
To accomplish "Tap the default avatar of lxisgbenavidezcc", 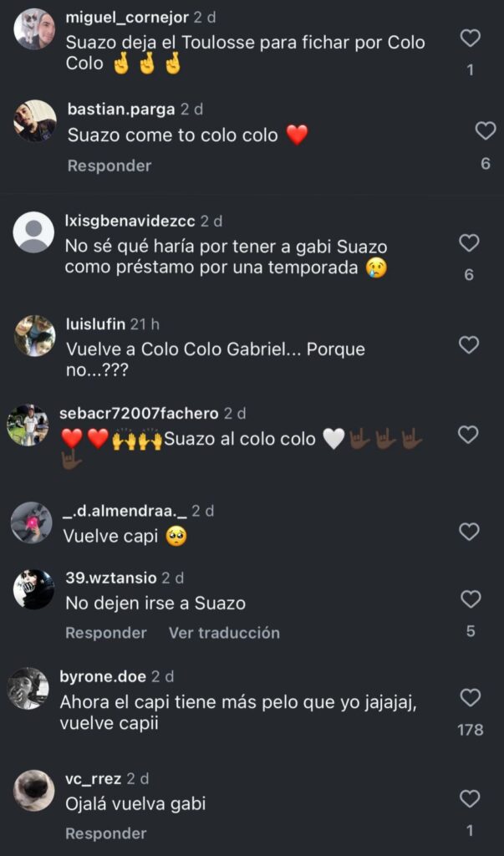I will click(x=33, y=232).
